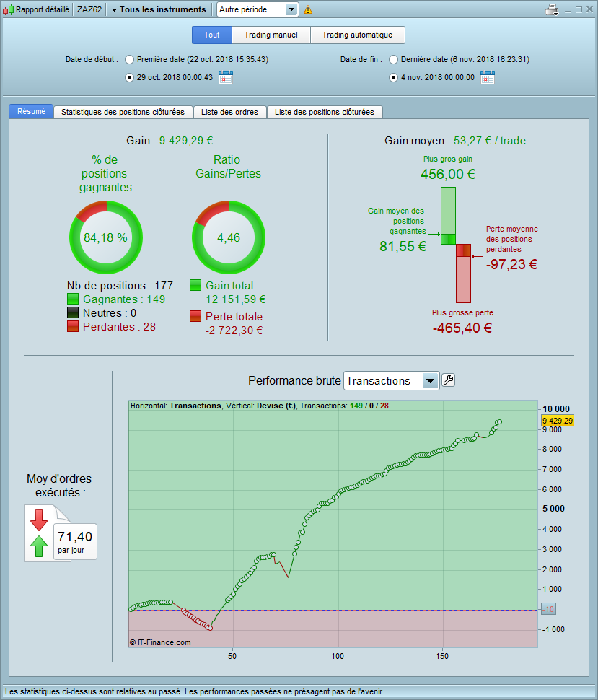
Task: Open the Tous les instruments dropdown
Action: [x=159, y=9]
